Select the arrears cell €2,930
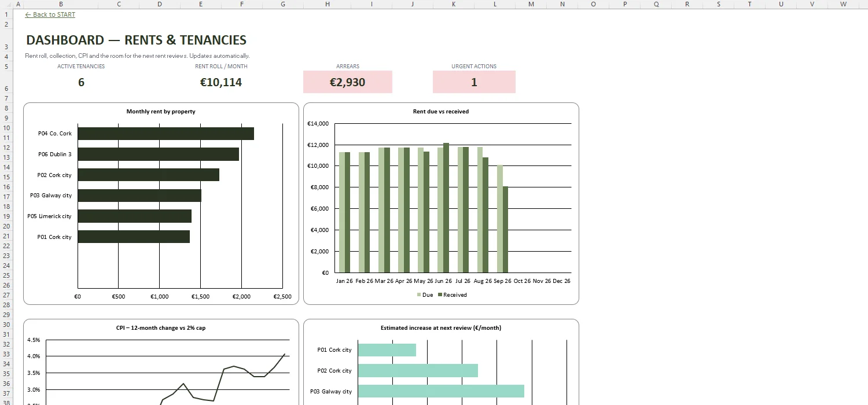Image resolution: width=868 pixels, height=405 pixels. coord(348,82)
